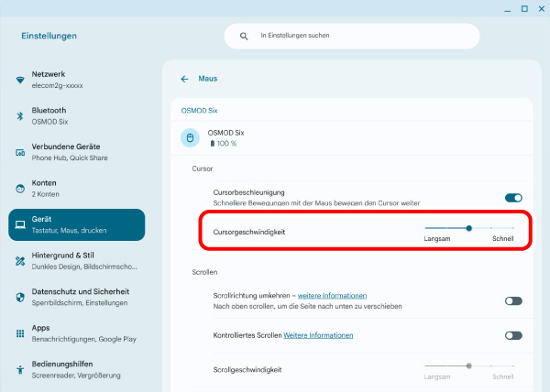Image resolution: width=550 pixels, height=392 pixels.
Task: Click the Netzwerk Wi-Fi icon
Action: pos(20,80)
